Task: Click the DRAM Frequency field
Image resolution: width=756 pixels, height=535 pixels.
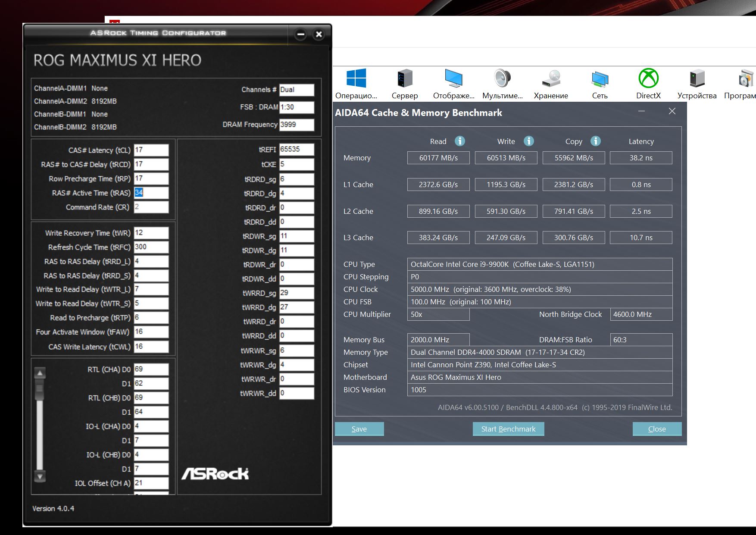Action: [297, 125]
